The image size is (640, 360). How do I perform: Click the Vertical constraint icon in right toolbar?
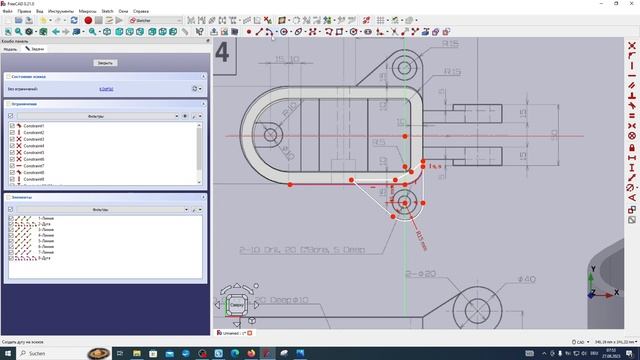(x=632, y=66)
